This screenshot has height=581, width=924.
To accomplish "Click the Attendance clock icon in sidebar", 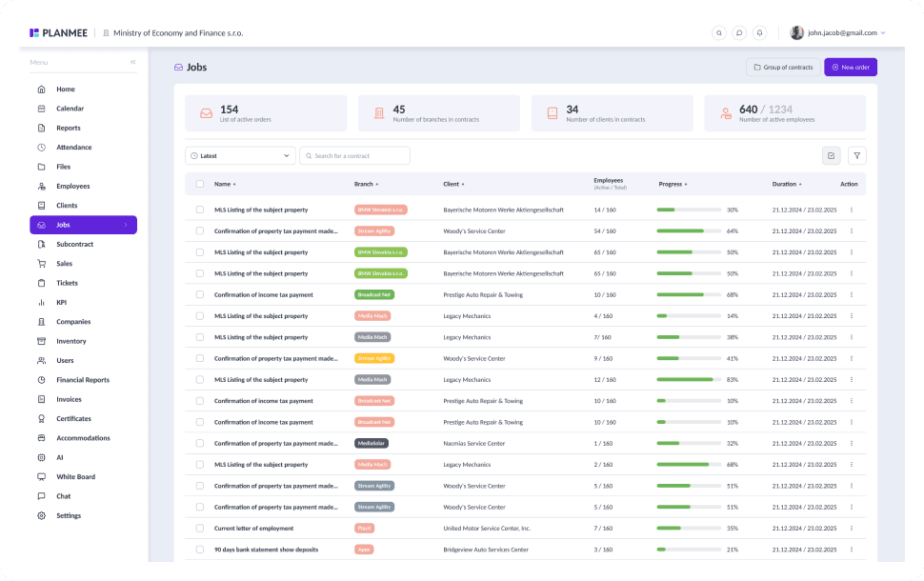I will [41, 148].
